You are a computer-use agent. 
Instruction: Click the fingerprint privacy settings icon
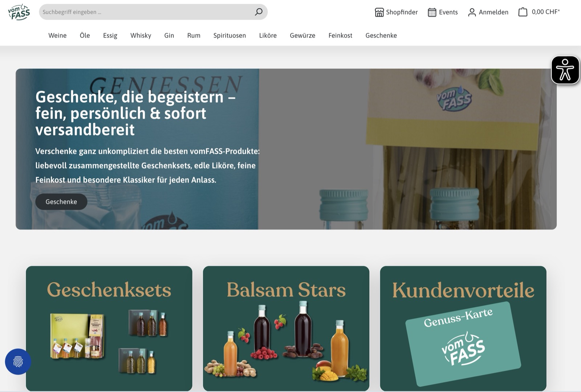point(18,362)
